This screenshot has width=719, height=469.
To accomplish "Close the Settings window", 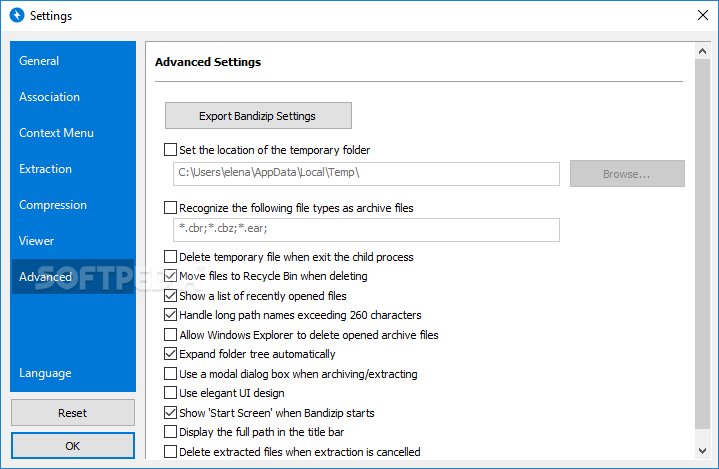I will pyautogui.click(x=702, y=15).
